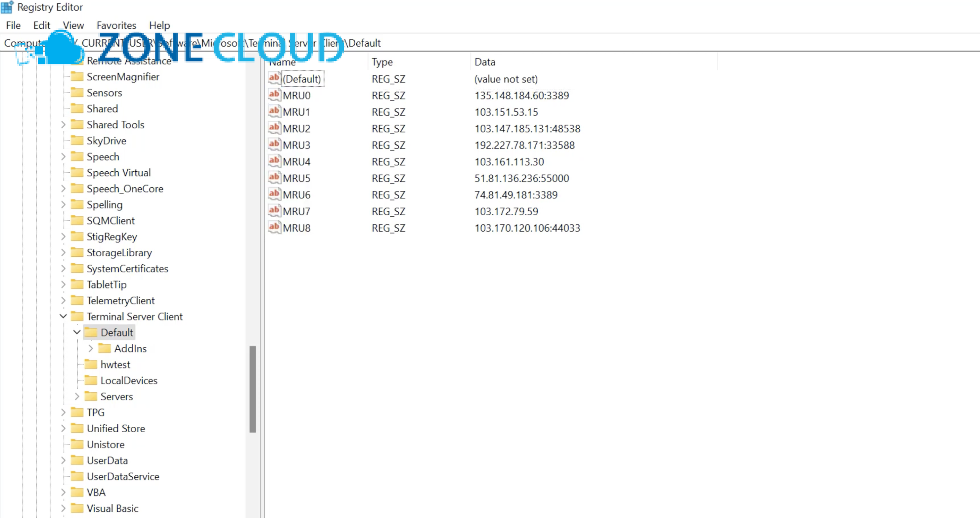Screen dimensions: 980x518
Task: Expand the Spelling key
Action: tap(63, 205)
